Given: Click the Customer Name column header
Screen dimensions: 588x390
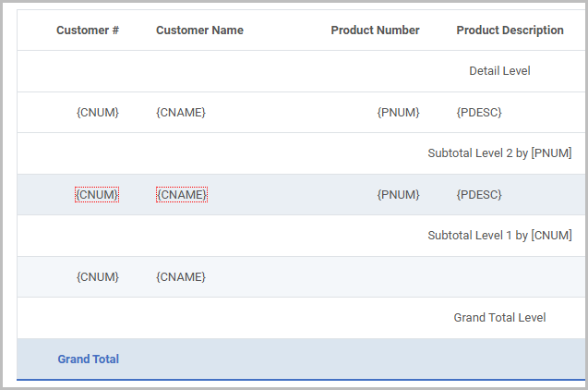Looking at the screenshot, I should (x=199, y=30).
